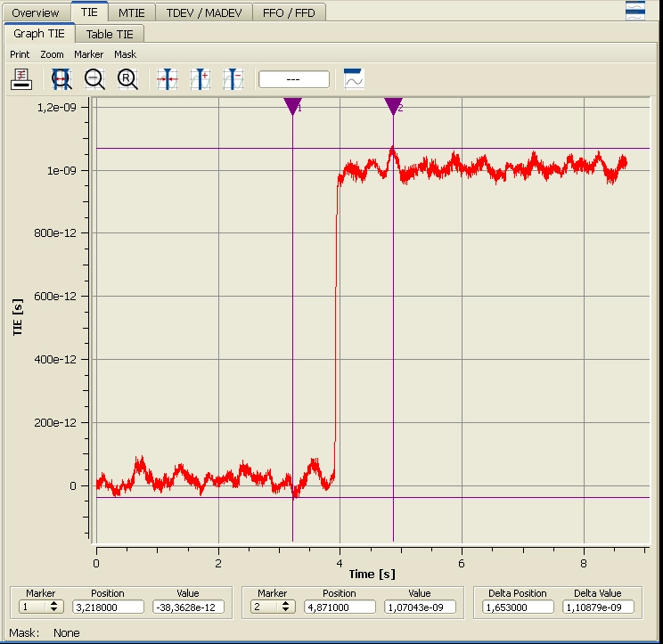The width and height of the screenshot is (663, 644).
Task: Open the Marker menu
Action: (x=89, y=54)
